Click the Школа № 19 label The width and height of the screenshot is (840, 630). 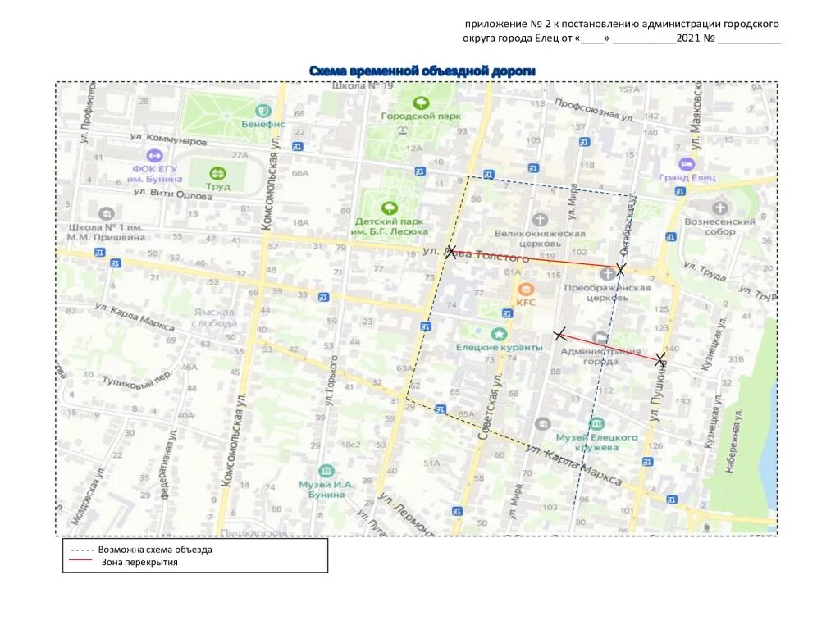tap(363, 85)
